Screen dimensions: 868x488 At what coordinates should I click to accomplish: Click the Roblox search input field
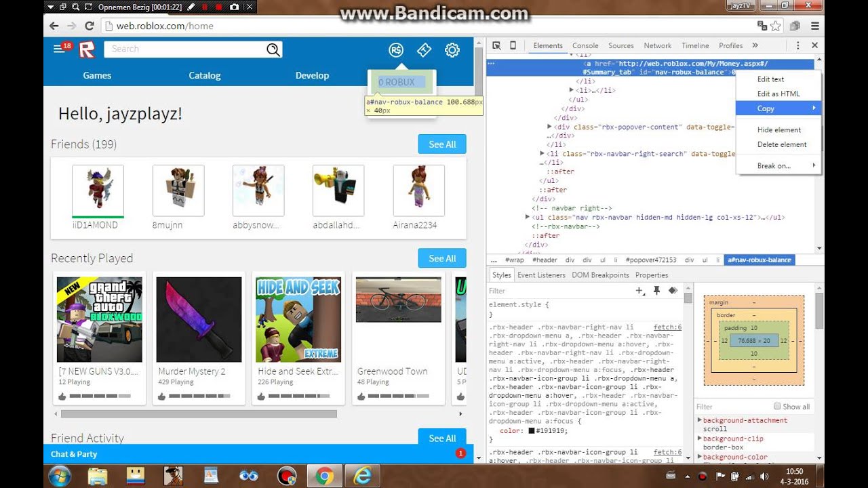point(184,49)
